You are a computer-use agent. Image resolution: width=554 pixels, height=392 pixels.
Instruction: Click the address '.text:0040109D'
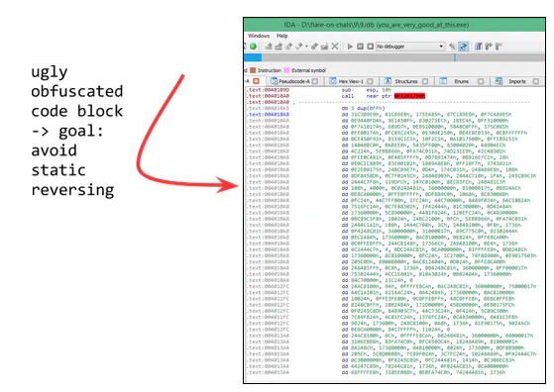(269, 90)
